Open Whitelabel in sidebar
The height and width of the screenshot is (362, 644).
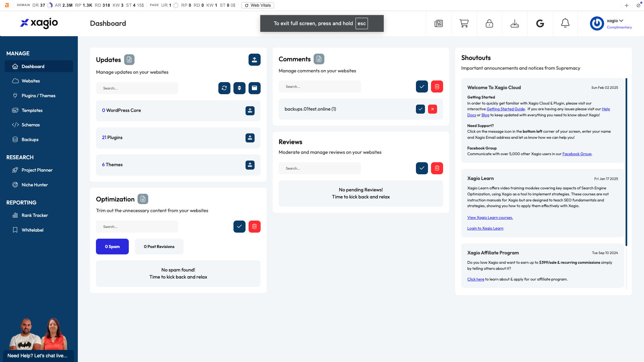point(39,230)
